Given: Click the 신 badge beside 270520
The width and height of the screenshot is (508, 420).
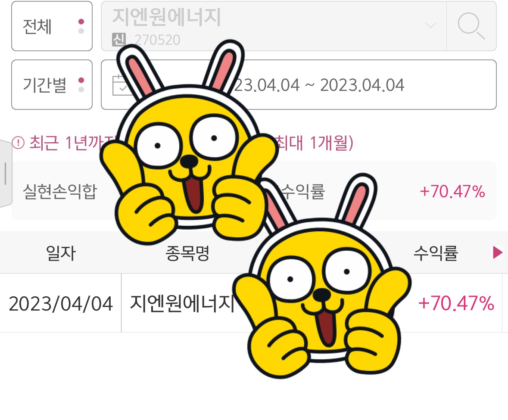Looking at the screenshot, I should click(118, 40).
